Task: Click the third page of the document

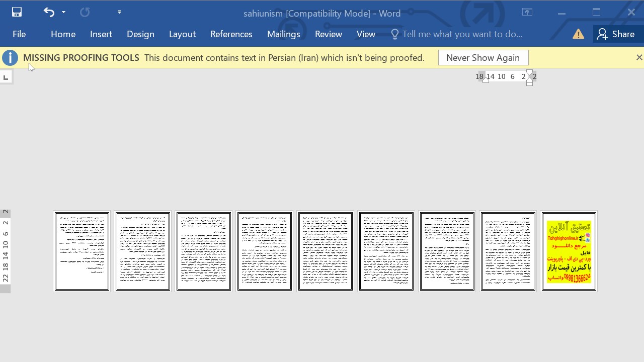Action: point(204,251)
